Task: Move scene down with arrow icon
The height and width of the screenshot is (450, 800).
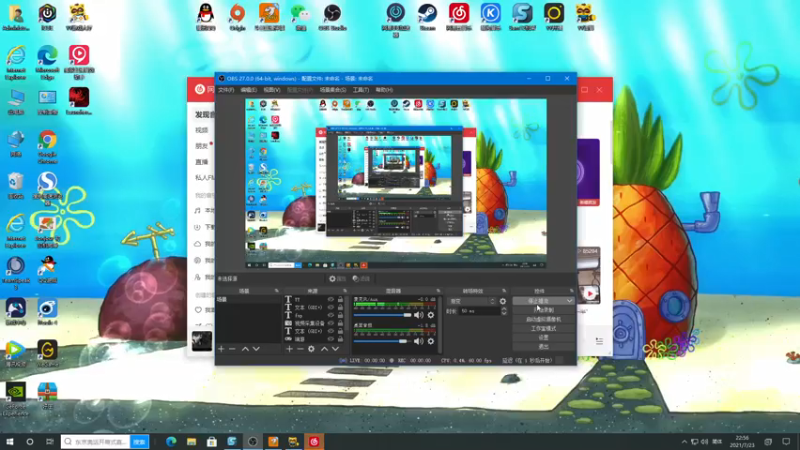Action: coord(256,349)
